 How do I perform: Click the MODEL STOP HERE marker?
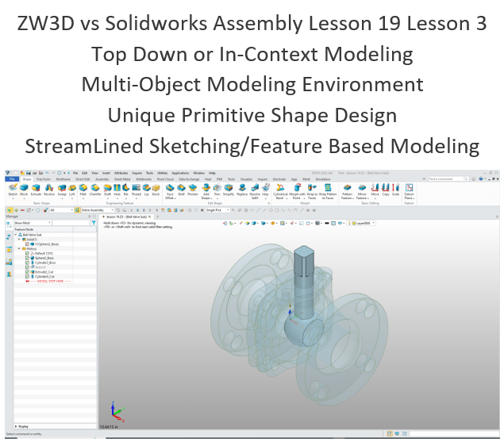coord(48,281)
